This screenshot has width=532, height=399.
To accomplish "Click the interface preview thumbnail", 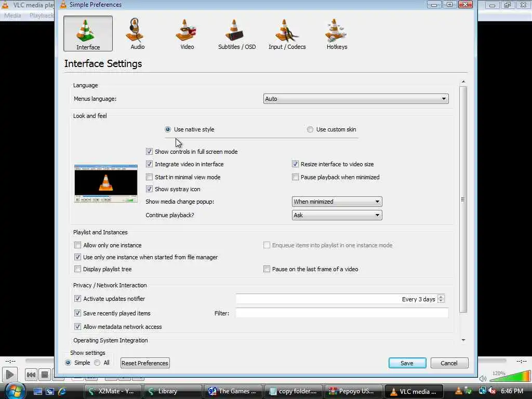I will click(x=106, y=183).
